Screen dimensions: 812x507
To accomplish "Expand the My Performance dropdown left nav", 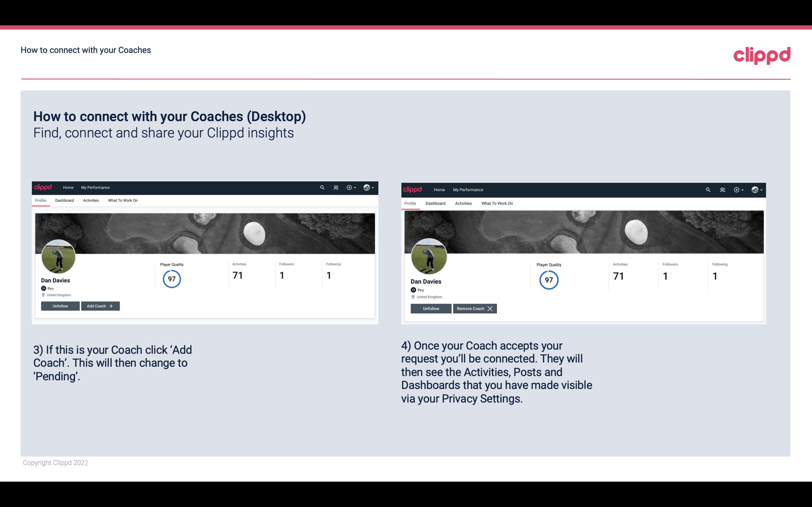I will [x=95, y=188].
